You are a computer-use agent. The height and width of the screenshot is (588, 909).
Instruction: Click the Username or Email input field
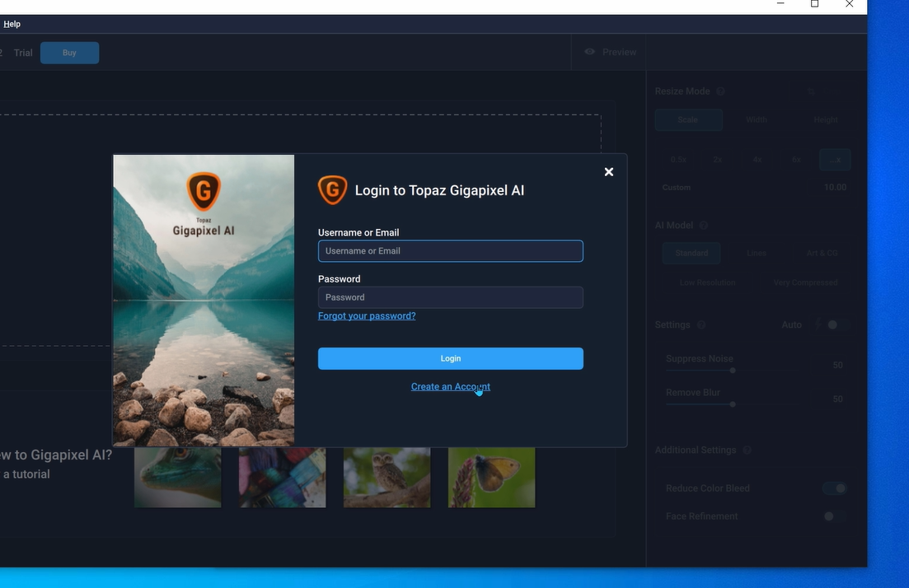pyautogui.click(x=451, y=251)
